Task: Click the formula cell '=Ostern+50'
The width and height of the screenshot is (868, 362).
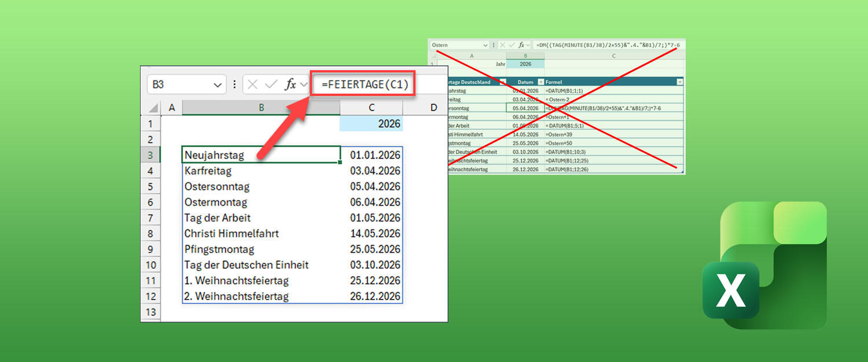Action: [614, 143]
